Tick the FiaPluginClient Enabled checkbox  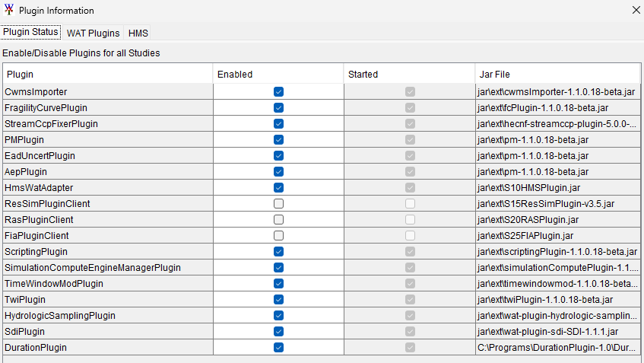pos(278,236)
